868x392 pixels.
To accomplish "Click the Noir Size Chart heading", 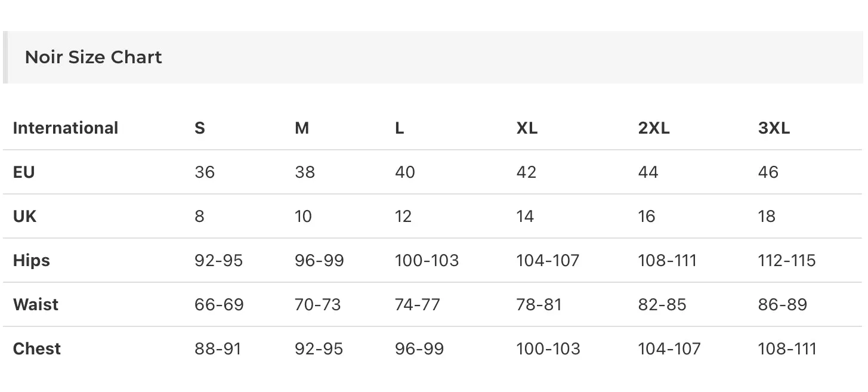I will (x=94, y=57).
